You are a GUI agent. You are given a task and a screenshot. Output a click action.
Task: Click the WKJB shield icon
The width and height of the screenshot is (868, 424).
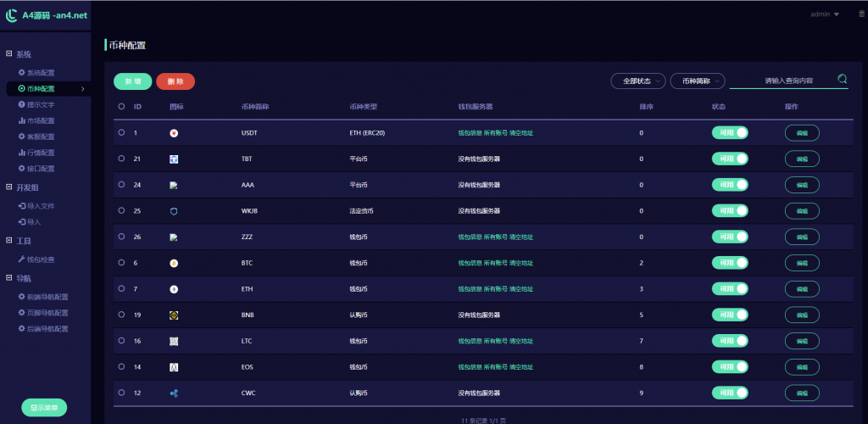pos(174,211)
